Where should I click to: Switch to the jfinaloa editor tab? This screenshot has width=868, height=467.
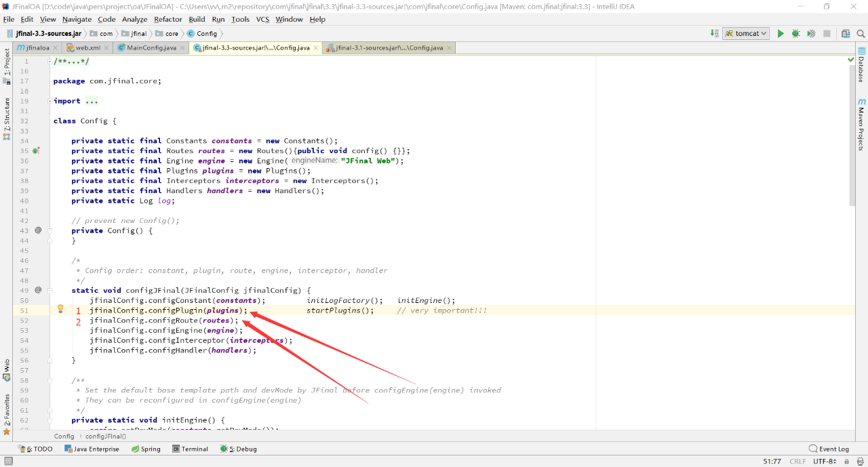pos(38,48)
